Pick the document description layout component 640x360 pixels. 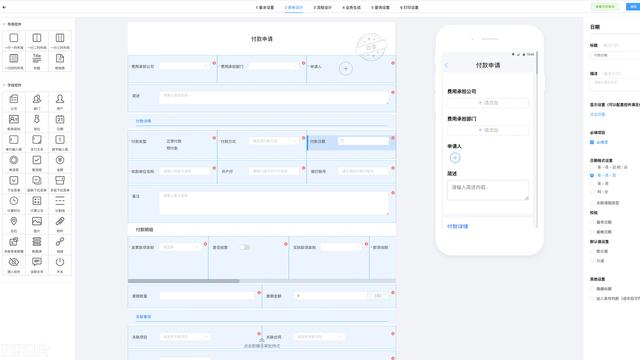pyautogui.click(x=60, y=61)
